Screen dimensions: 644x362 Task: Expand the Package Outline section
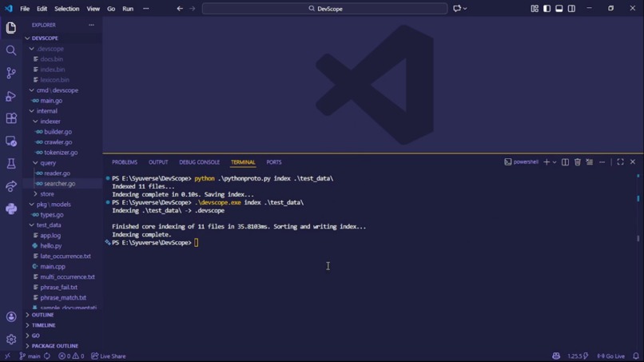(62, 346)
